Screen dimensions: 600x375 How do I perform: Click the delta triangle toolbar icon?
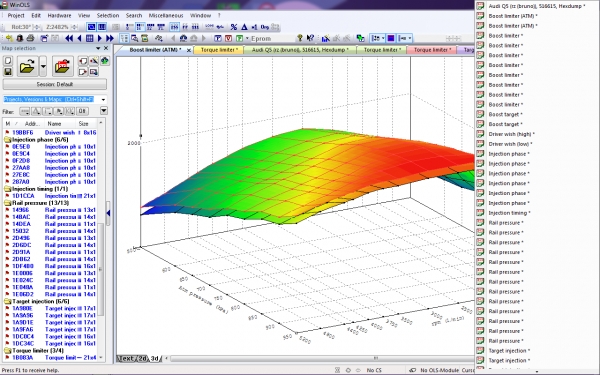point(244,27)
